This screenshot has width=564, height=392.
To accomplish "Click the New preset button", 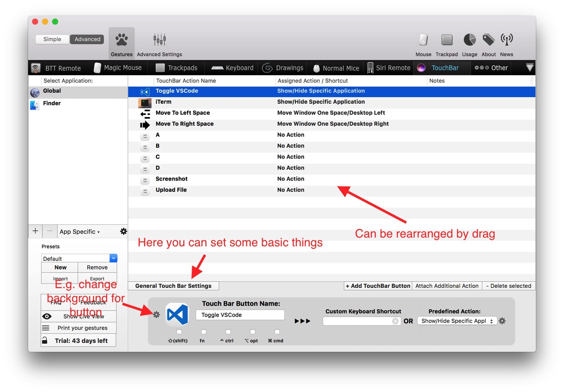I will click(x=60, y=267).
